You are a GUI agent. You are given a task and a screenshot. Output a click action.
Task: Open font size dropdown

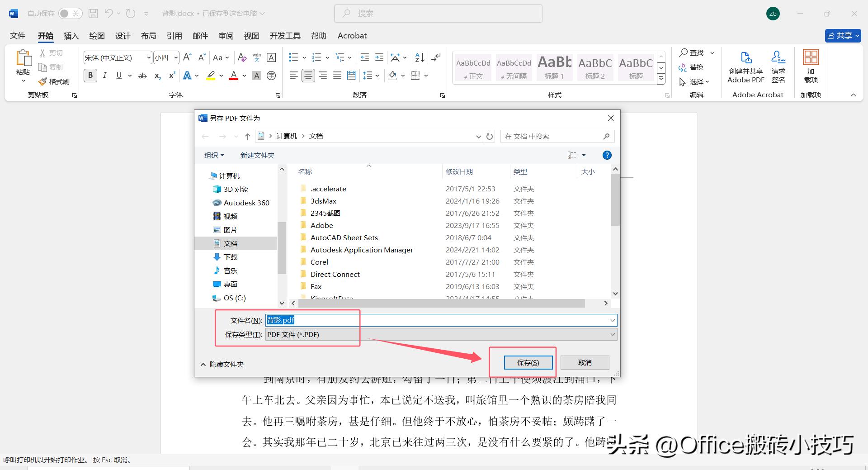tap(176, 57)
